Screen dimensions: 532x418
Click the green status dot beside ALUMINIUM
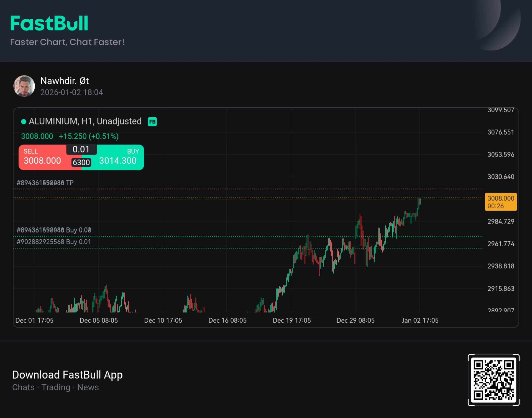[24, 121]
